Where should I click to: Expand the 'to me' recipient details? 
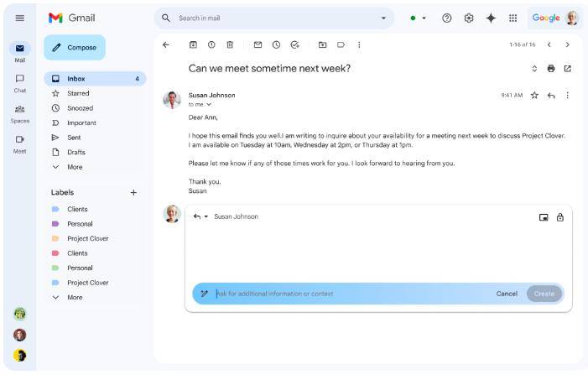point(209,105)
